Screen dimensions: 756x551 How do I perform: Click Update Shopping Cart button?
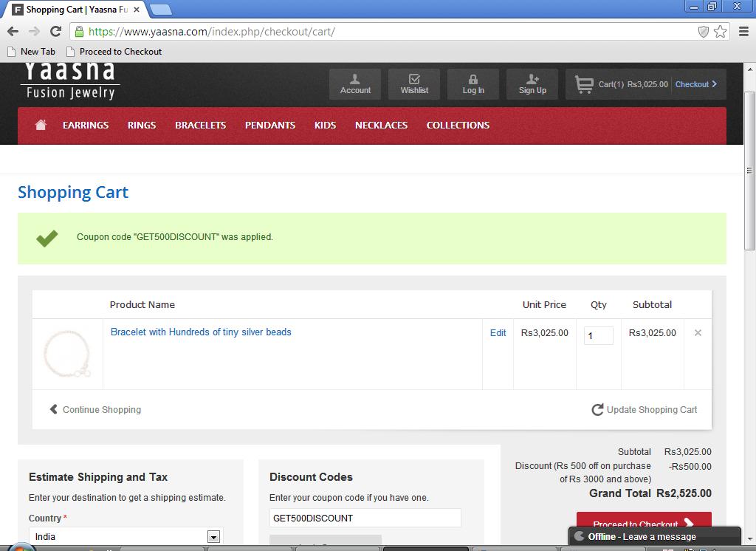(645, 410)
